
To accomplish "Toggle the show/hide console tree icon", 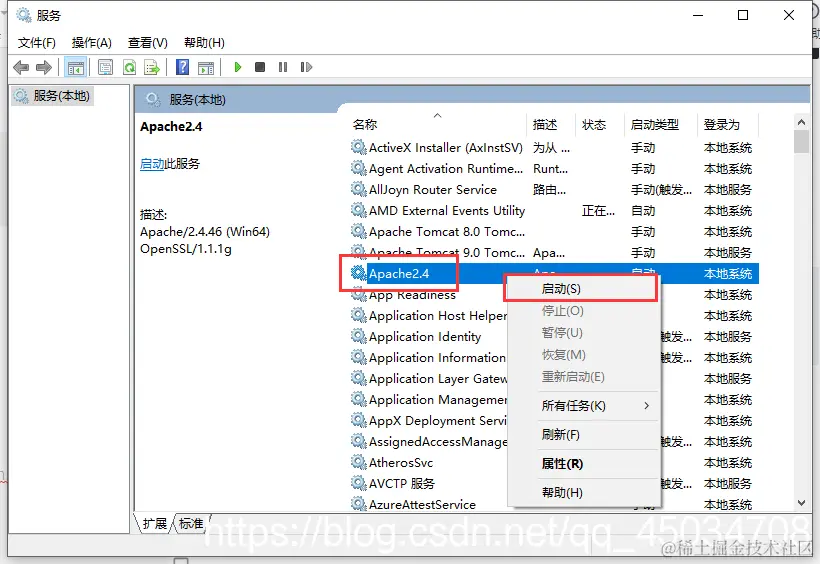I will 75,67.
